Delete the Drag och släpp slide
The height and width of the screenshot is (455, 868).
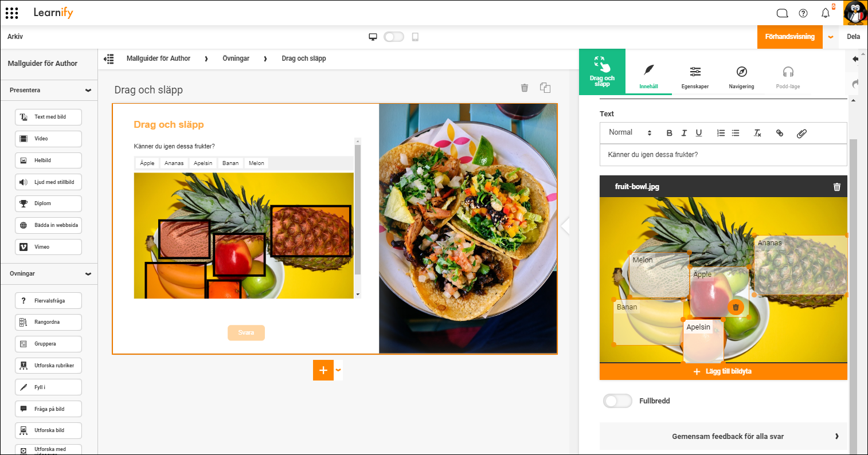[x=524, y=88]
